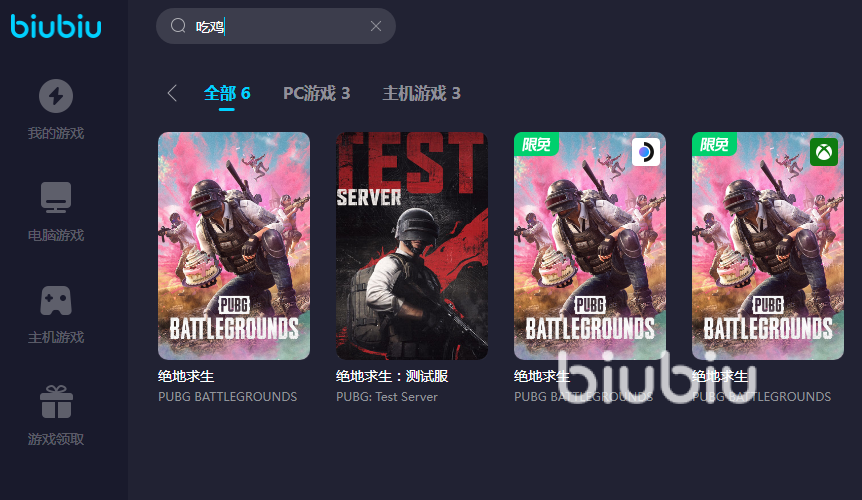Click the Xbox badge on PUBG card
The height and width of the screenshot is (500, 862).
coord(824,152)
